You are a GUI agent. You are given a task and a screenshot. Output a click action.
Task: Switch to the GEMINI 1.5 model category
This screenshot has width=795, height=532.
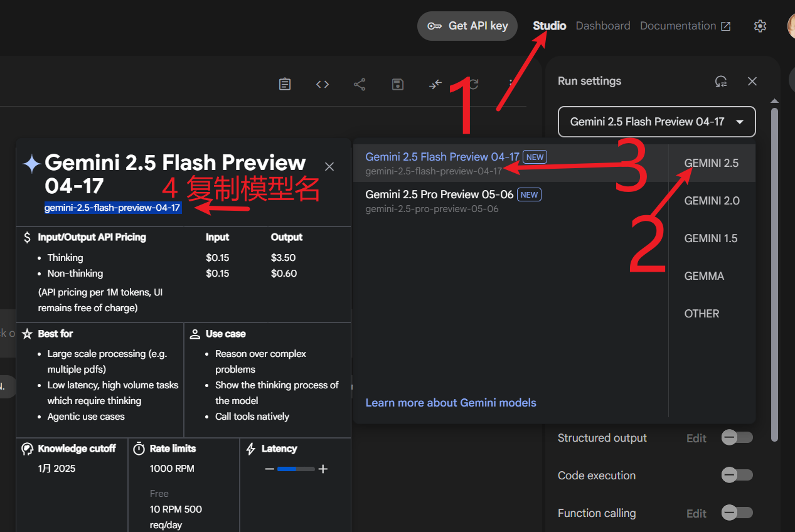coord(712,238)
